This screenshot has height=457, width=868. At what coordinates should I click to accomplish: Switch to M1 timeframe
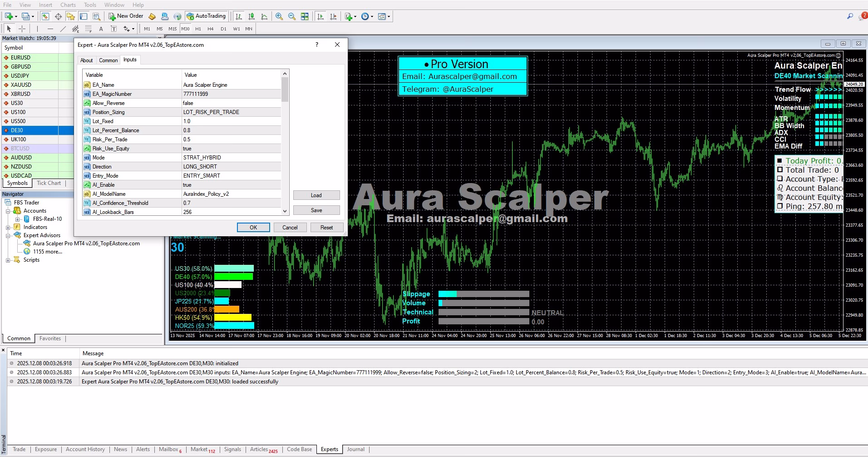point(147,29)
